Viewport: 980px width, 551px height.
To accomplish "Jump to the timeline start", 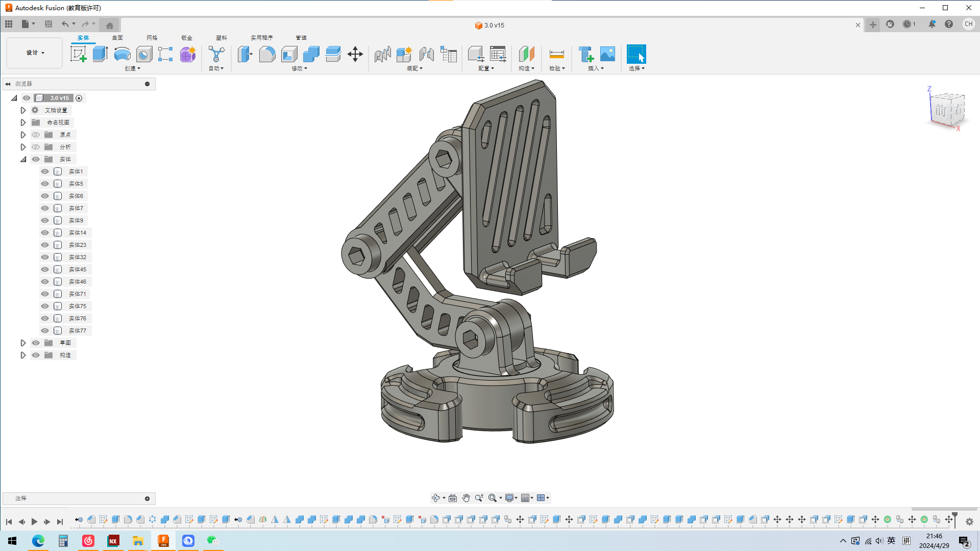I will 9,521.
